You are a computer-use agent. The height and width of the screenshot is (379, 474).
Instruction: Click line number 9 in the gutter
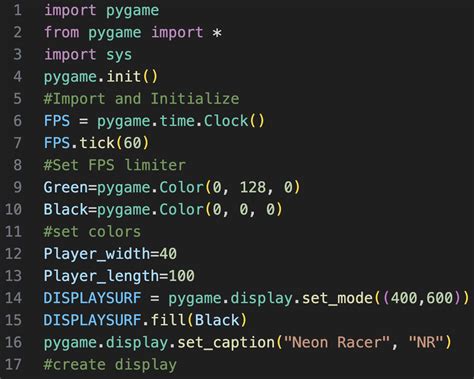(x=18, y=187)
